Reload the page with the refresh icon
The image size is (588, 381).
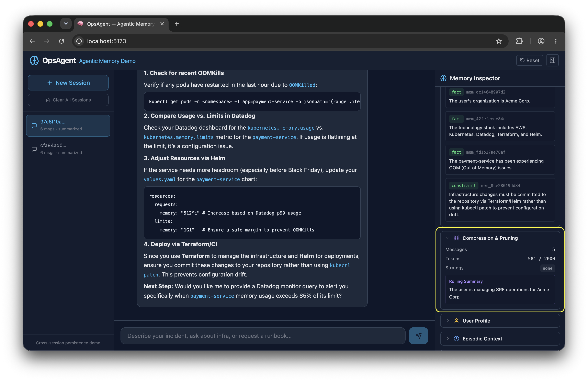[x=61, y=41]
